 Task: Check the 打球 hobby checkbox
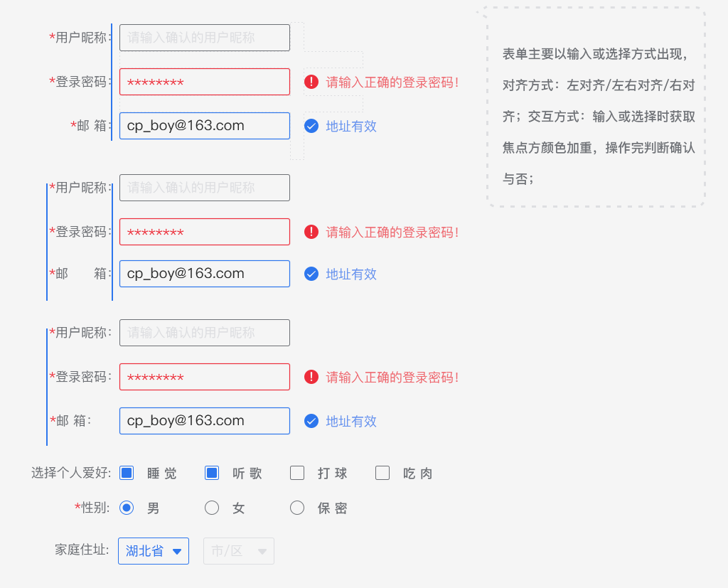click(297, 473)
